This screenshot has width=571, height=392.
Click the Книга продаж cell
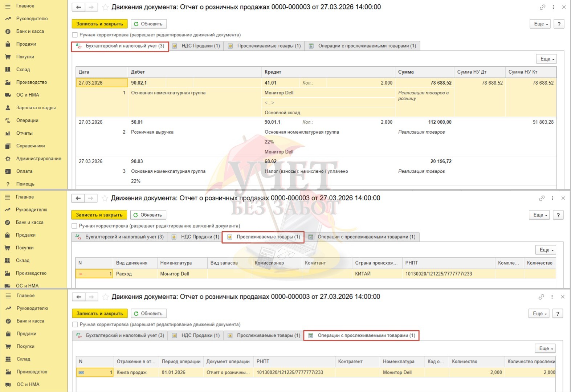(131, 372)
